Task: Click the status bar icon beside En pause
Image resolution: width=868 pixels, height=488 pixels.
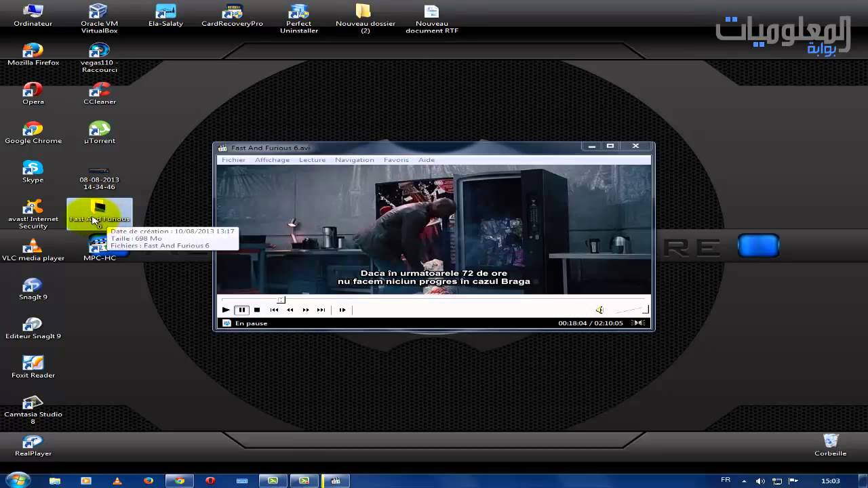Action: point(226,323)
